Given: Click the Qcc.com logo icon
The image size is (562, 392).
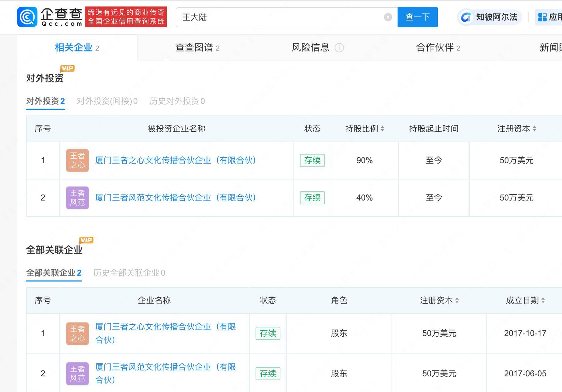Looking at the screenshot, I should (x=27, y=17).
